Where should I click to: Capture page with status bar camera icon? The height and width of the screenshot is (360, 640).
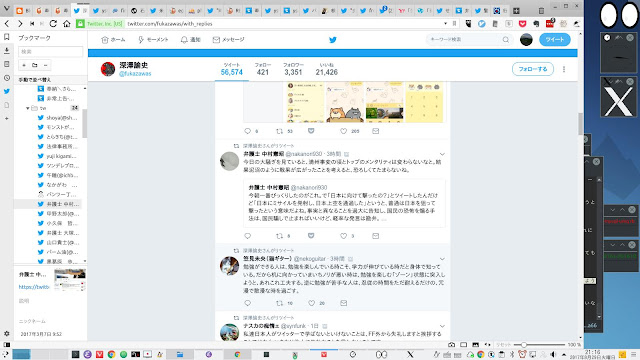click(451, 345)
